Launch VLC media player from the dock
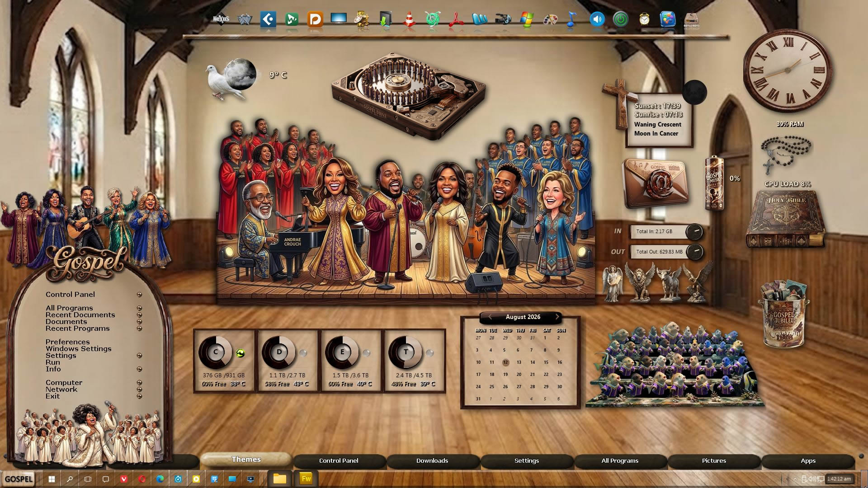Viewport: 868px width, 488px height. pyautogui.click(x=409, y=19)
